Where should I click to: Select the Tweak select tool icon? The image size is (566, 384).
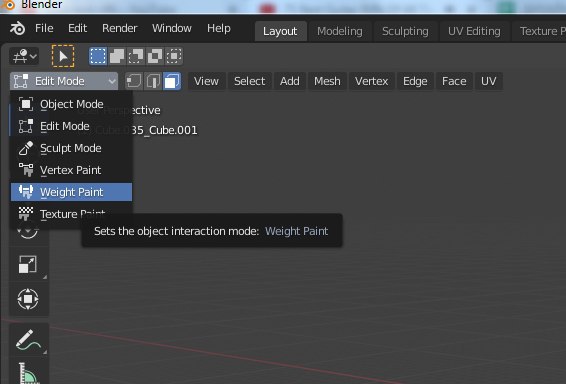pyautogui.click(x=63, y=56)
